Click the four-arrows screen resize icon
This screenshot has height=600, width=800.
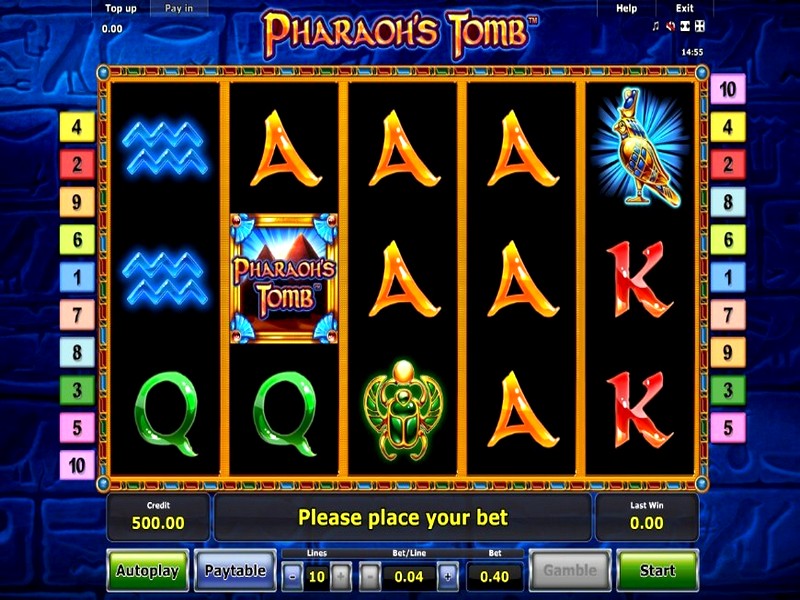[700, 26]
